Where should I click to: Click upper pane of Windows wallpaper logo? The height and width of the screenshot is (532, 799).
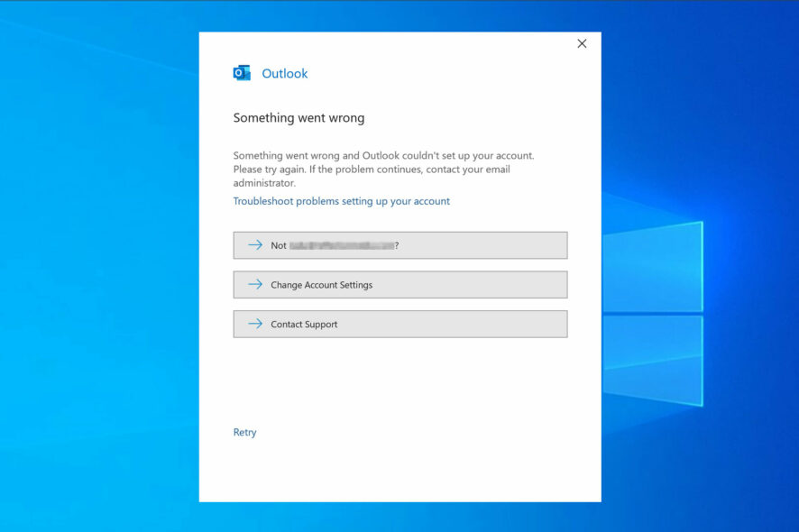coord(653,267)
